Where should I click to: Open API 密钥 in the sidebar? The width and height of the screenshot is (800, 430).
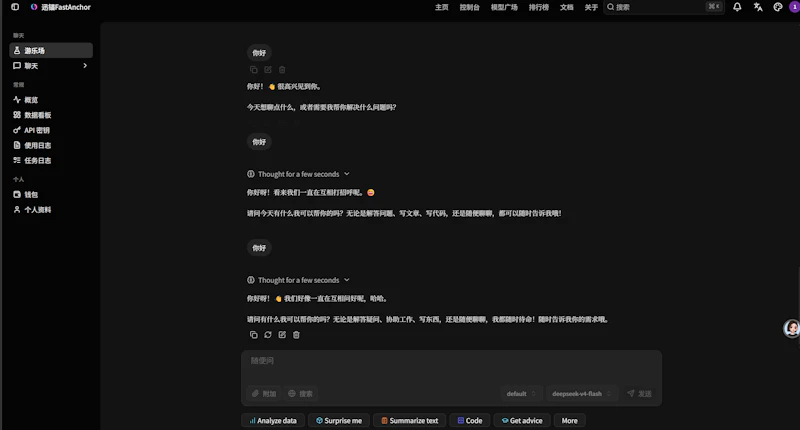tap(51, 130)
